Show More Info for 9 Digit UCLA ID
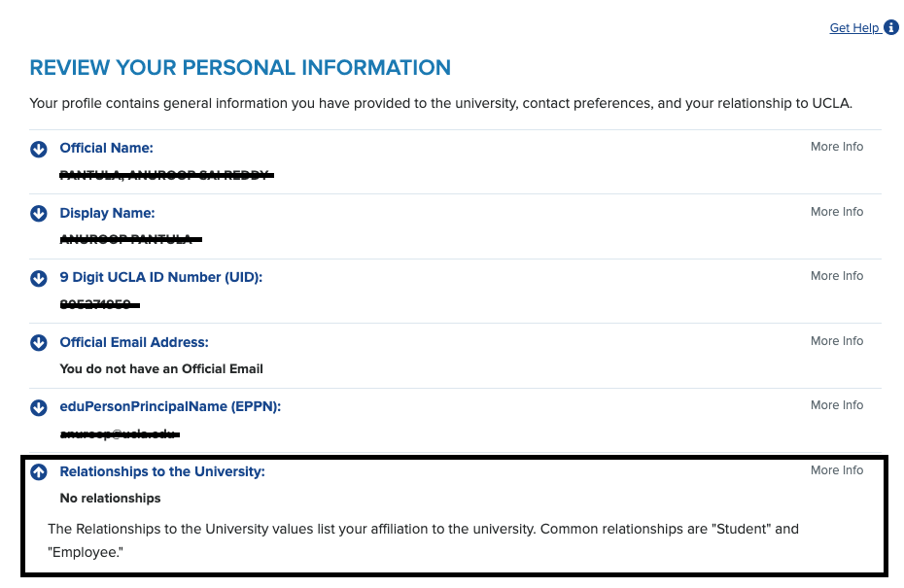This screenshot has width=904, height=588. click(837, 276)
